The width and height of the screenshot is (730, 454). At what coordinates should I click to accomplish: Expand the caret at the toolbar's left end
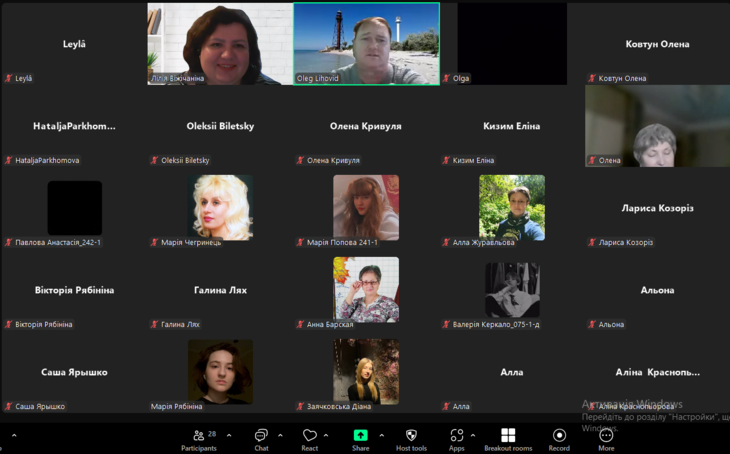(14, 435)
